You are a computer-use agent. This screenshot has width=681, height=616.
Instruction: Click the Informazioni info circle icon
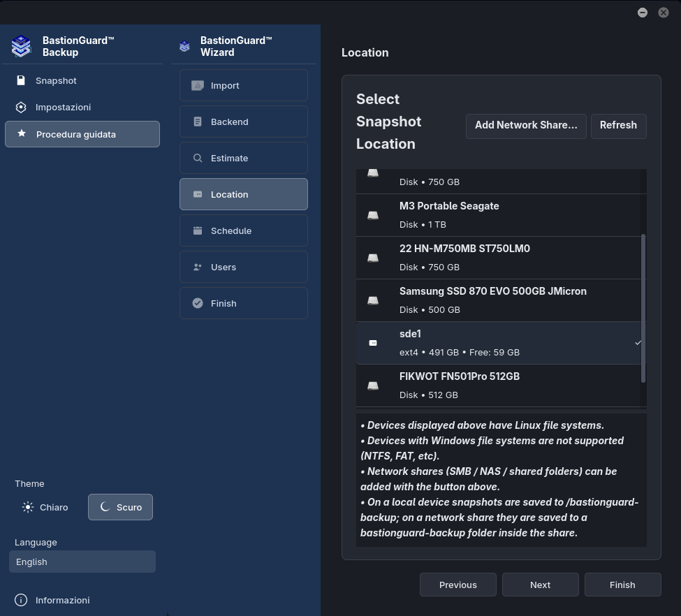pyautogui.click(x=21, y=600)
